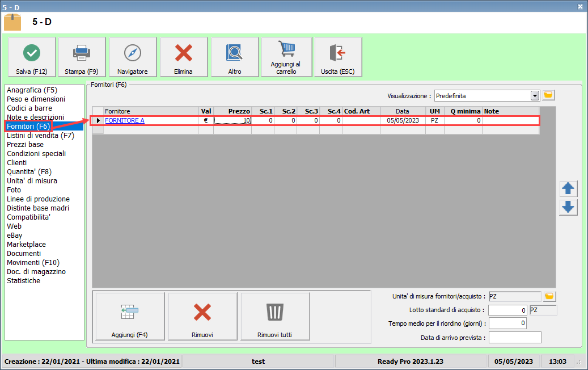
Task: Click Rimuovi red X button
Action: click(202, 316)
